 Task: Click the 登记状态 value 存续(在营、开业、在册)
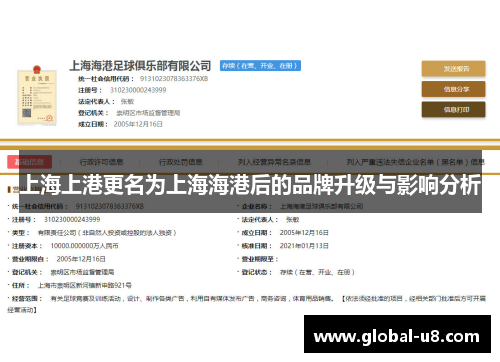pyautogui.click(x=317, y=272)
